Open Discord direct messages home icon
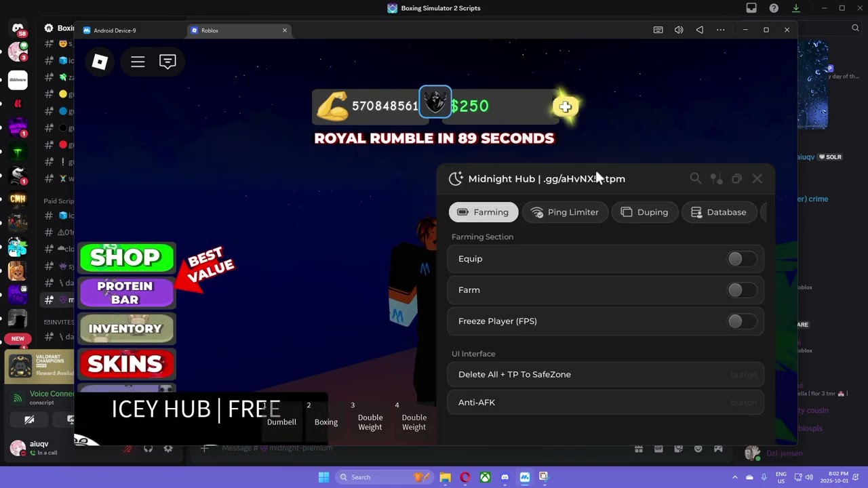This screenshot has height=488, width=868. [x=18, y=28]
